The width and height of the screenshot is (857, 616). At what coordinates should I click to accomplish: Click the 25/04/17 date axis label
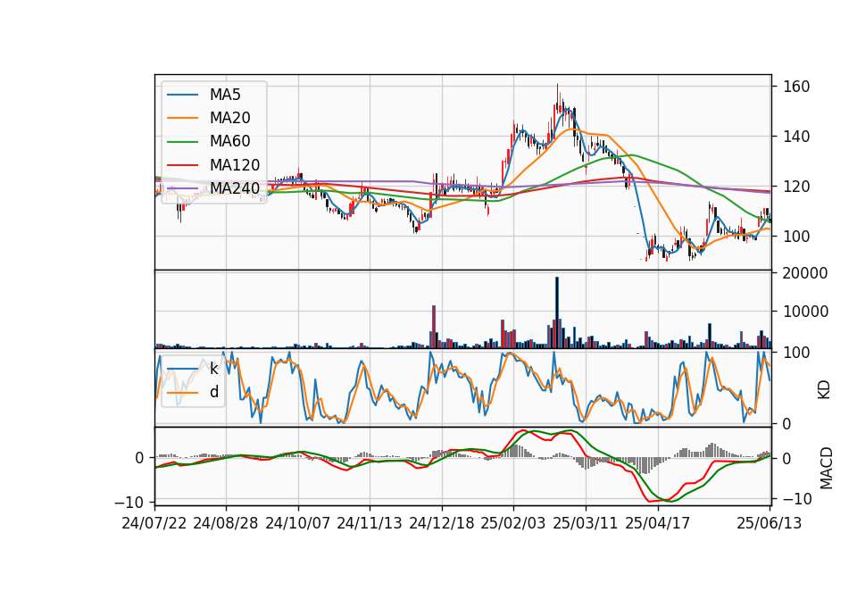coord(658,523)
